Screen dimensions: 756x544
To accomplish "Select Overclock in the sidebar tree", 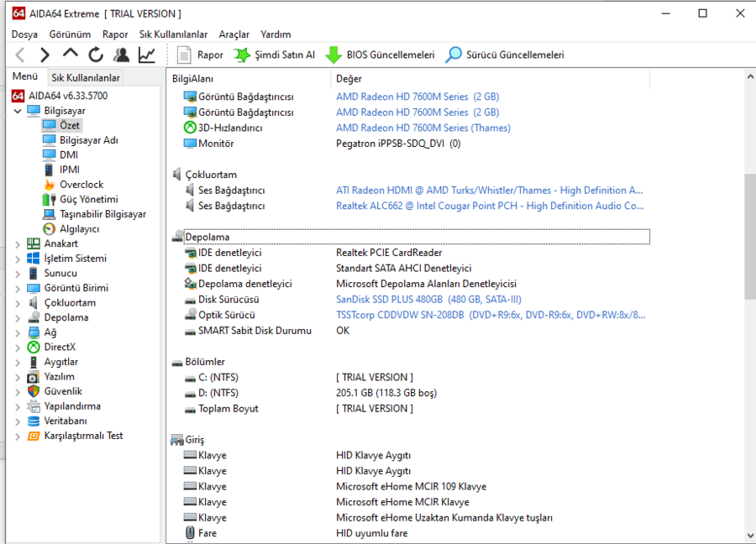I will (81, 185).
